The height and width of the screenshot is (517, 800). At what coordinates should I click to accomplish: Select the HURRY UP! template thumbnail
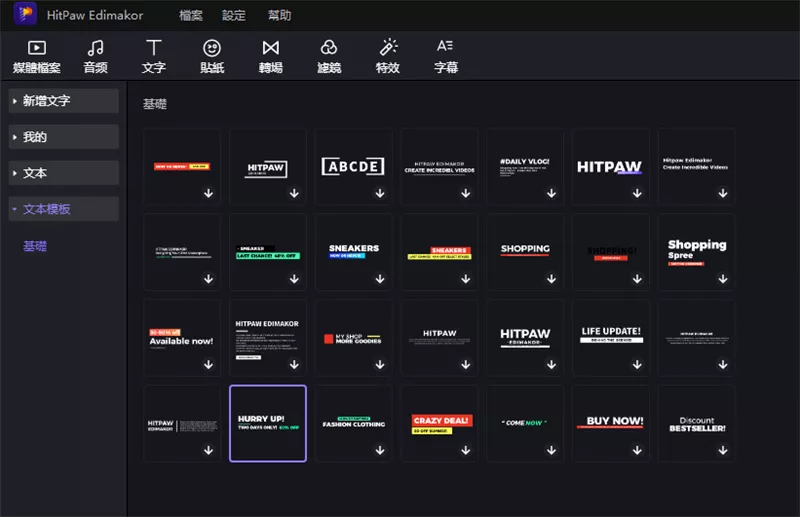tap(268, 424)
